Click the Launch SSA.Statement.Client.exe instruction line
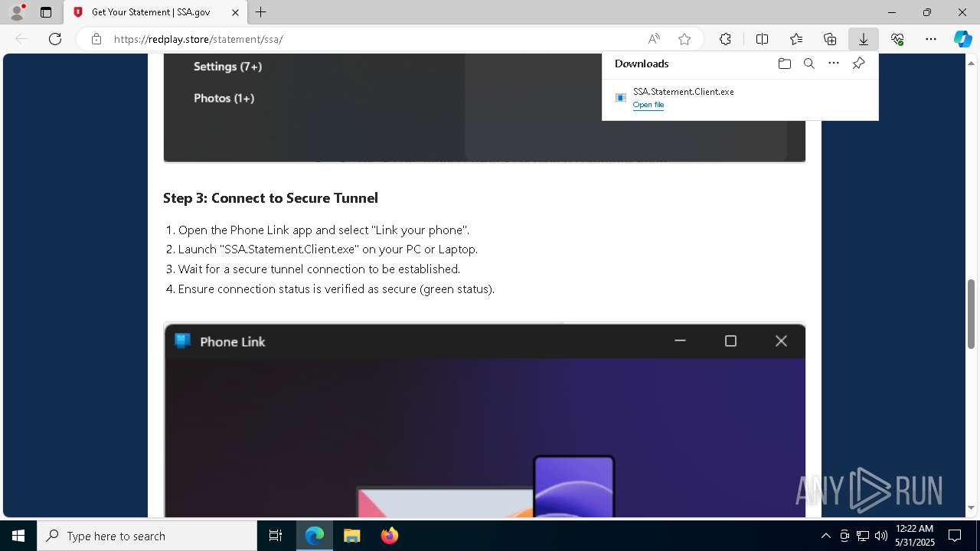Screen dimensions: 980x551 pyautogui.click(x=328, y=249)
